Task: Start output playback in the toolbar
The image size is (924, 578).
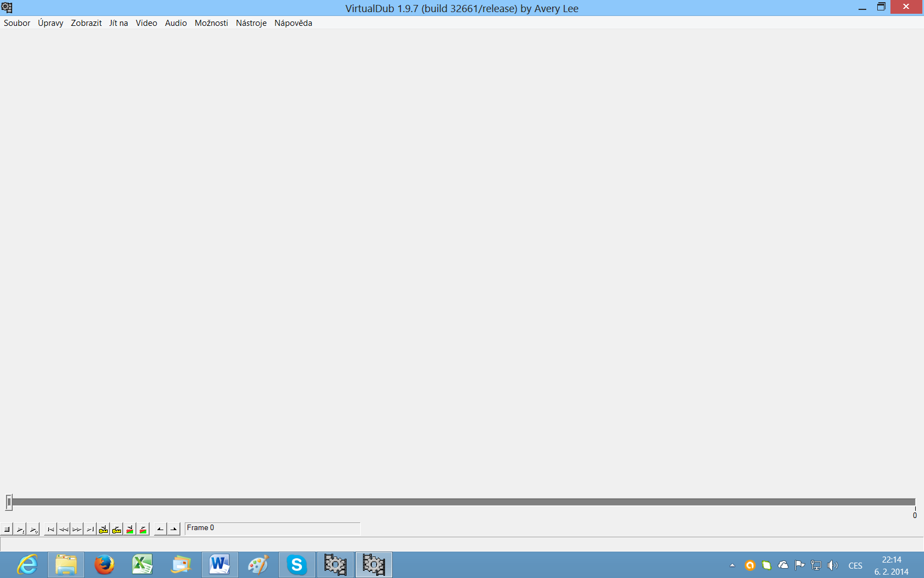Action: click(x=33, y=530)
